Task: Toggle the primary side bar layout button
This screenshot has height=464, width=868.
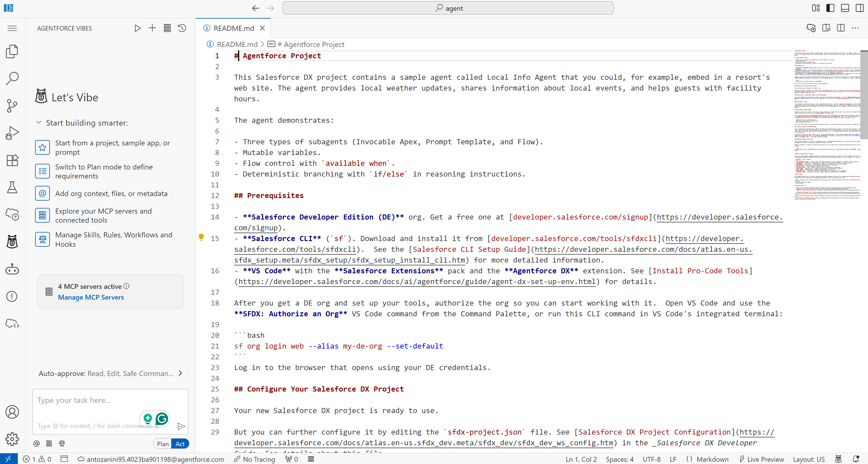Action: (x=830, y=8)
